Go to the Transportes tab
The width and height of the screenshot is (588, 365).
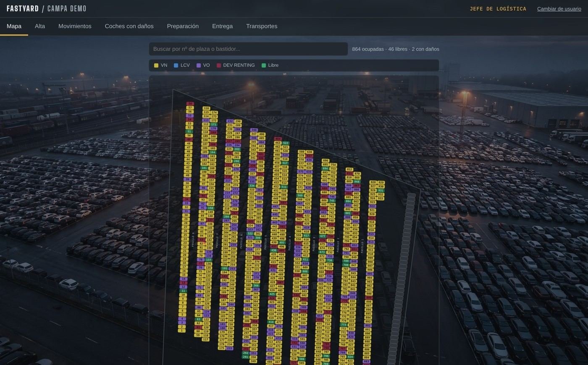pyautogui.click(x=262, y=26)
